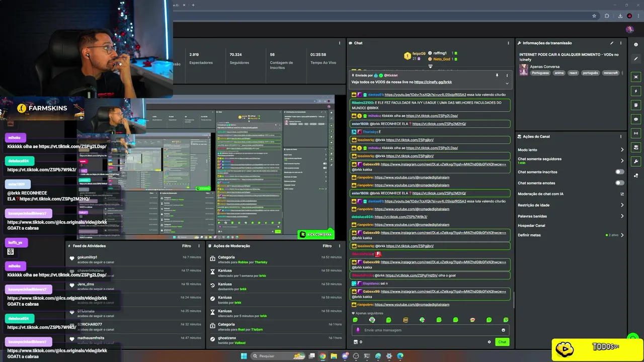This screenshot has width=644, height=362.
Task: Click the Tempo Ao Vivo 01:35:58 stat
Action: (323, 58)
